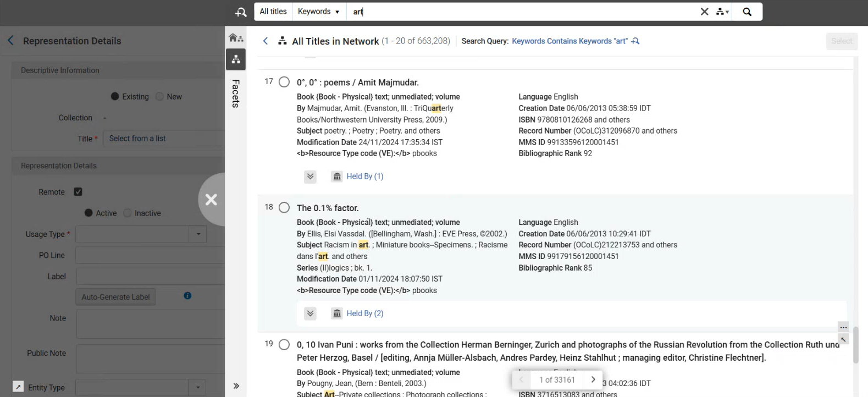Click Bibliographic Rank 92 text
The image size is (868, 397).
click(555, 153)
